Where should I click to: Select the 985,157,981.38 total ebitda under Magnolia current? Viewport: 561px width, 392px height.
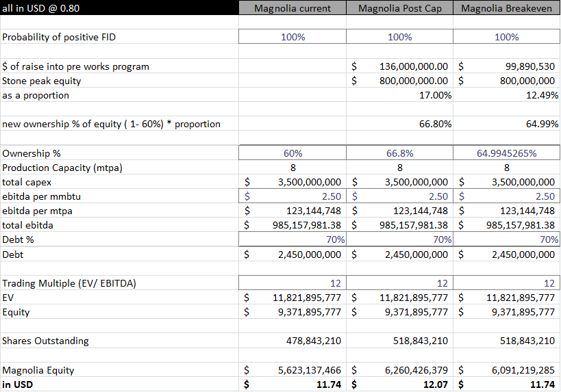click(x=292, y=225)
